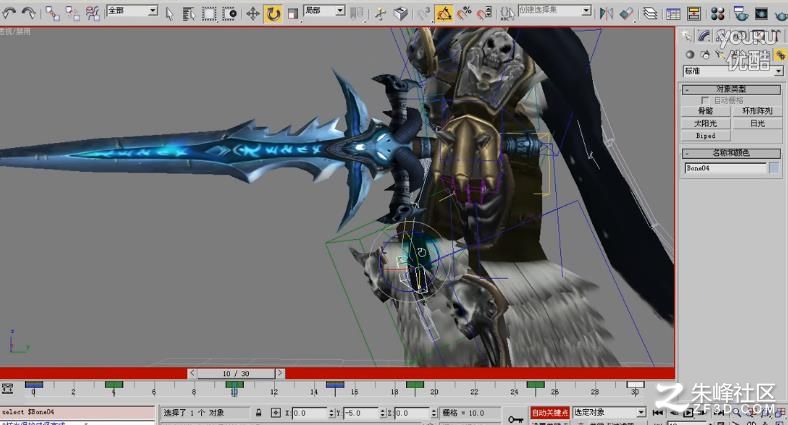Screen dimensions: 788x425
Task: Open the named selection sets dropdown
Action: [x=554, y=11]
